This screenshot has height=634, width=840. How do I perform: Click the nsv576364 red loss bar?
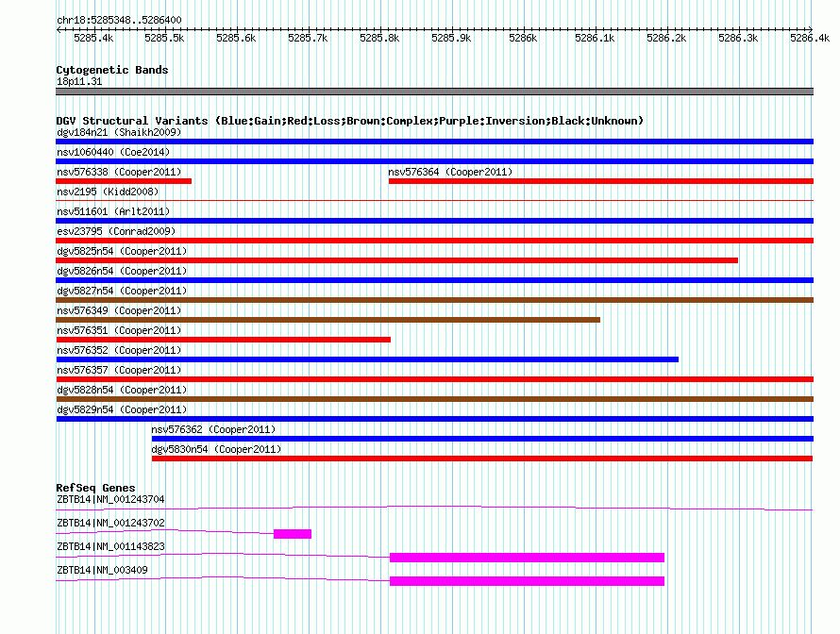point(601,181)
